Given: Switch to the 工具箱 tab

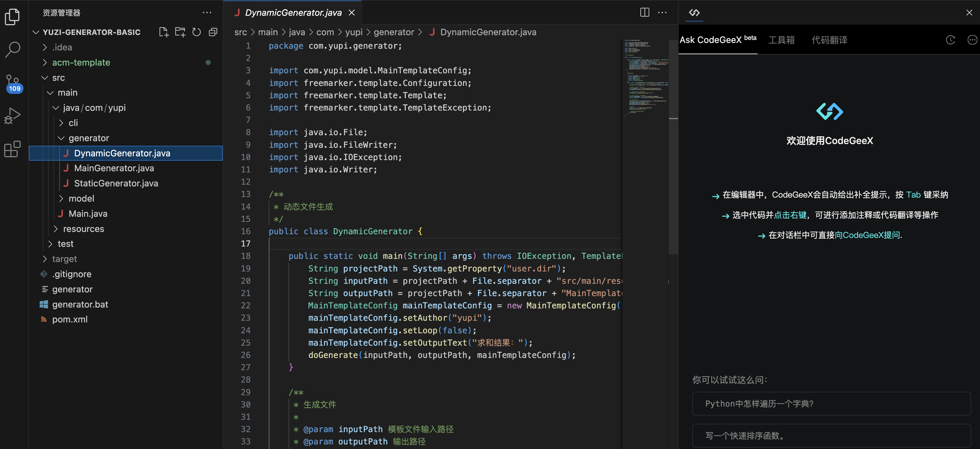Looking at the screenshot, I should (x=781, y=40).
